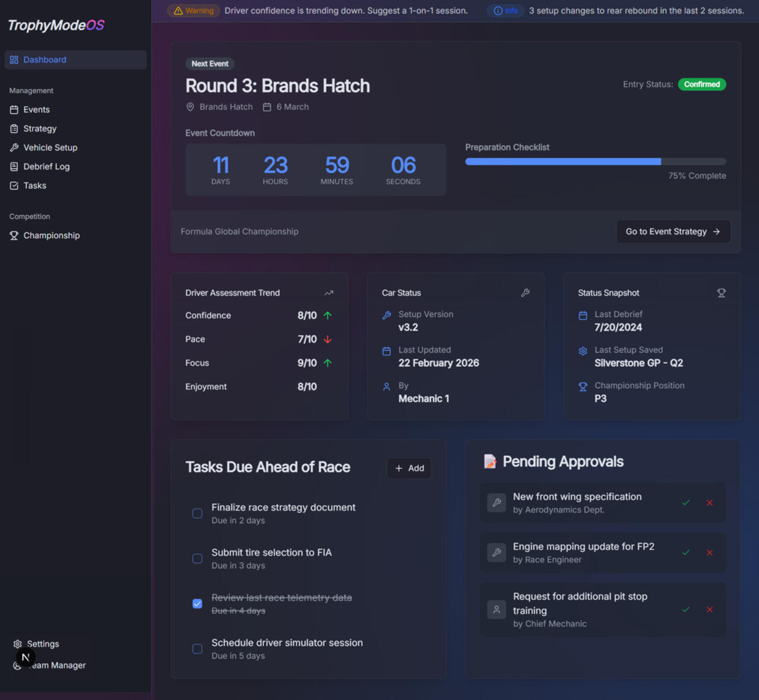Click the wrench icon in Car Status card
This screenshot has height=700, width=759.
525,293
